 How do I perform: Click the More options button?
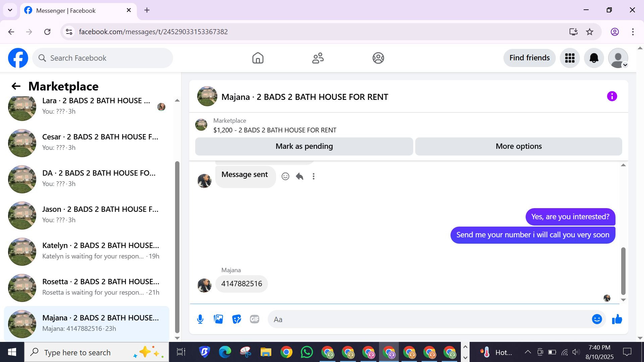(x=519, y=146)
